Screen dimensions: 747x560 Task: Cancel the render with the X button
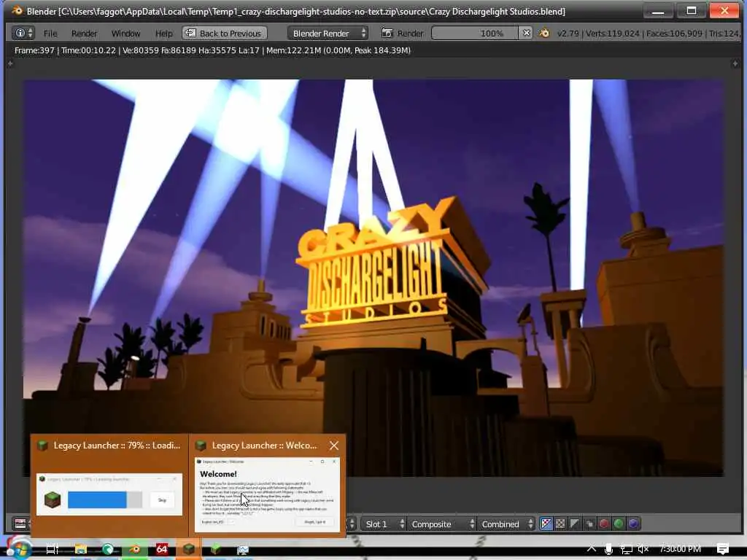click(526, 34)
